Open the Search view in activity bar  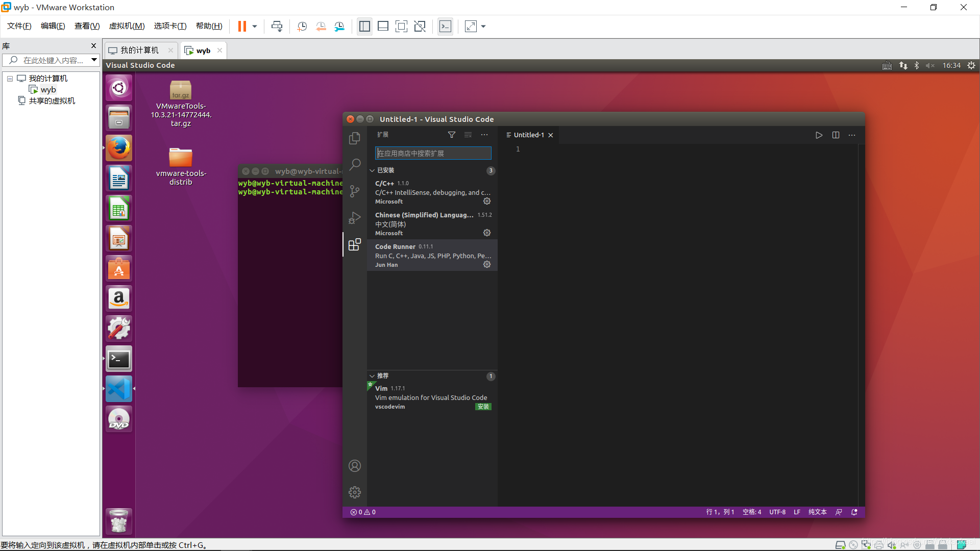coord(354,164)
